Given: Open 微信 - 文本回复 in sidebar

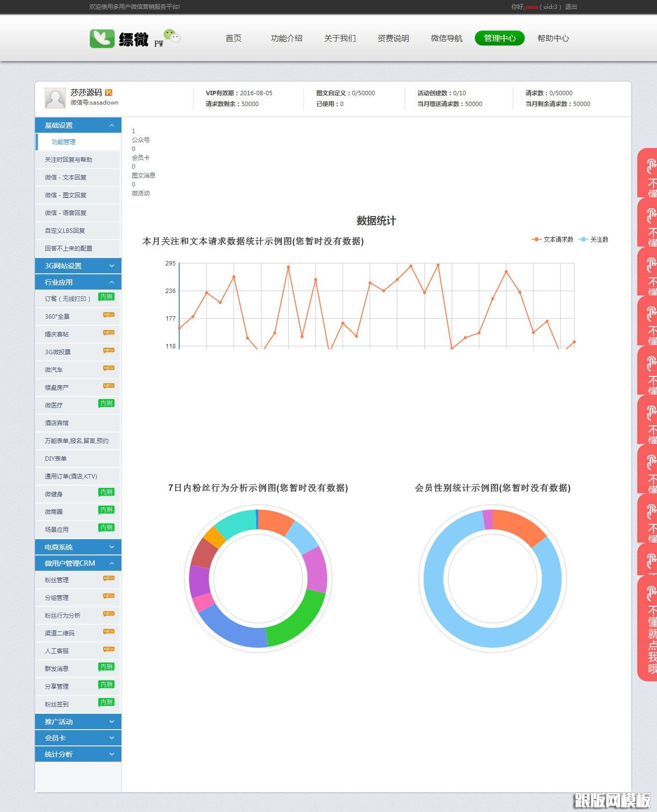Looking at the screenshot, I should pyautogui.click(x=66, y=178).
